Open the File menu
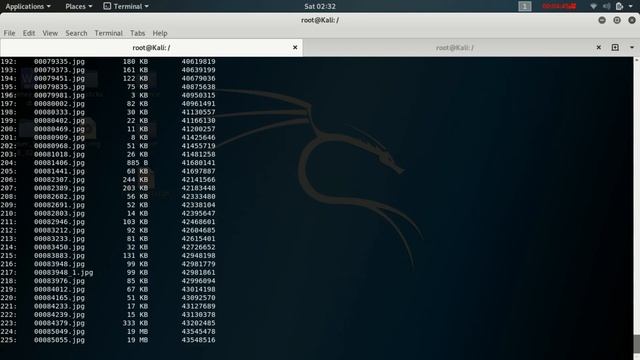 coord(9,33)
